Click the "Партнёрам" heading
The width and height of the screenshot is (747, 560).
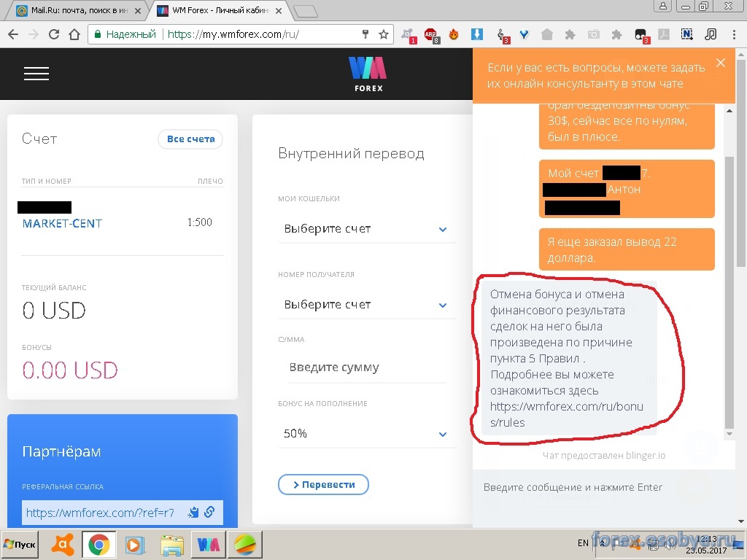pos(61,451)
